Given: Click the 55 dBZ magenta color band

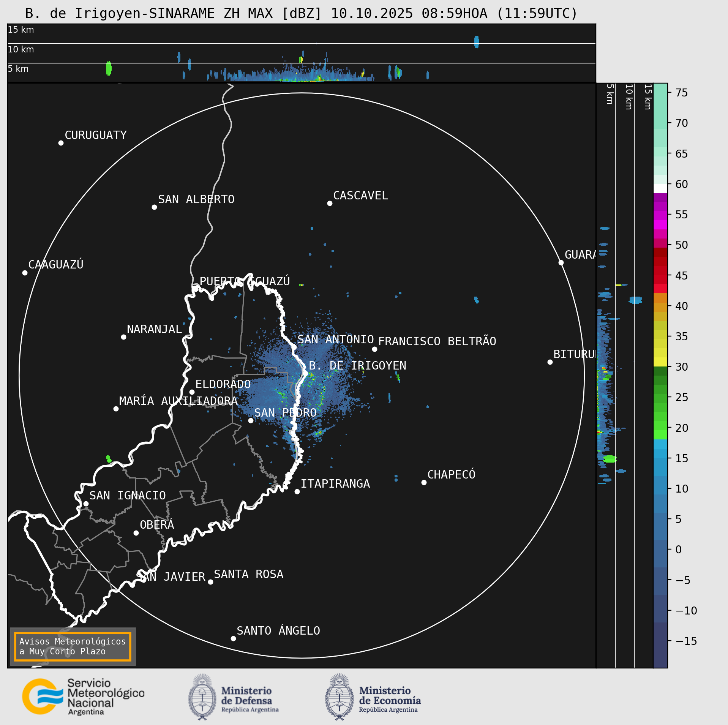Looking at the screenshot, I should tap(660, 215).
